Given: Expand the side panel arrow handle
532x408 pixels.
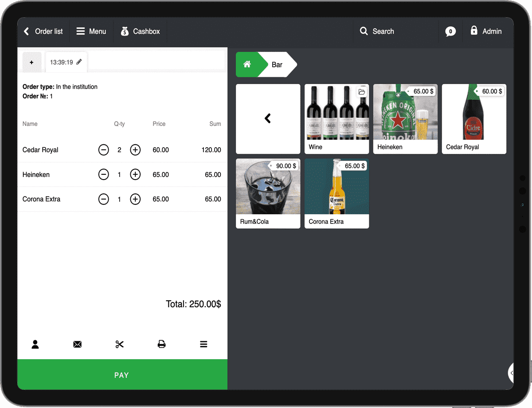Looking at the screenshot, I should pos(511,373).
